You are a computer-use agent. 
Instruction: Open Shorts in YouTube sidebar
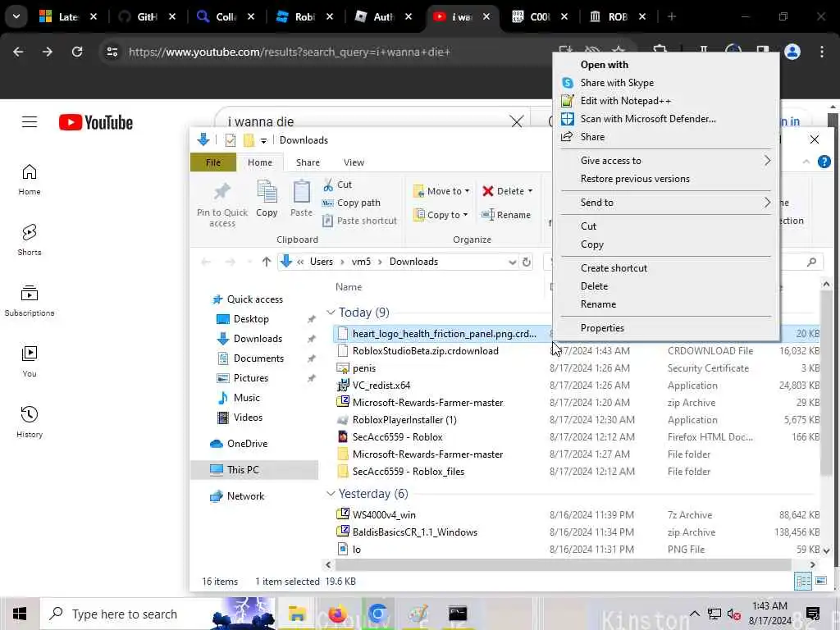tap(30, 240)
